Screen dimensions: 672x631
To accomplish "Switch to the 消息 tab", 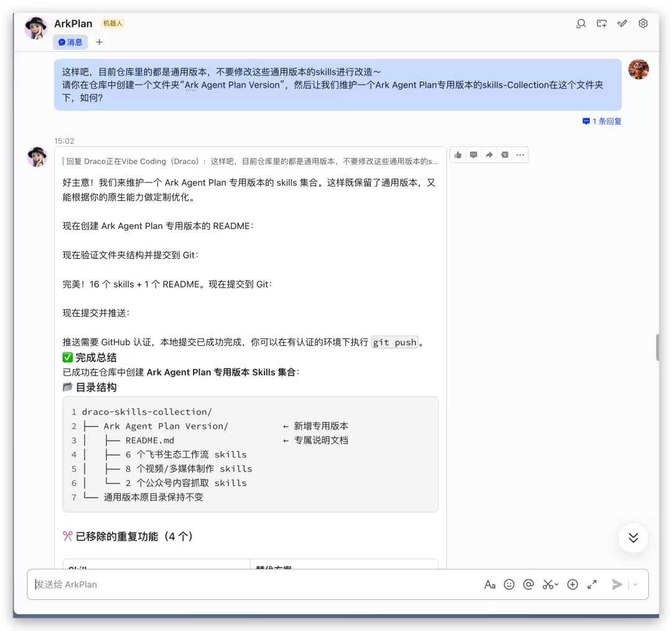I will coord(70,42).
